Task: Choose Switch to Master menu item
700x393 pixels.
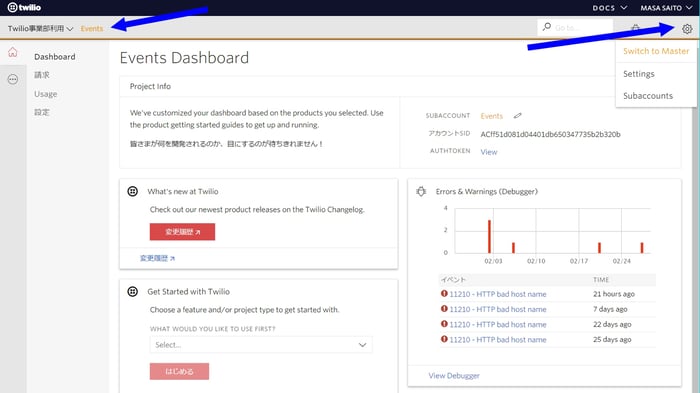Action: click(656, 51)
